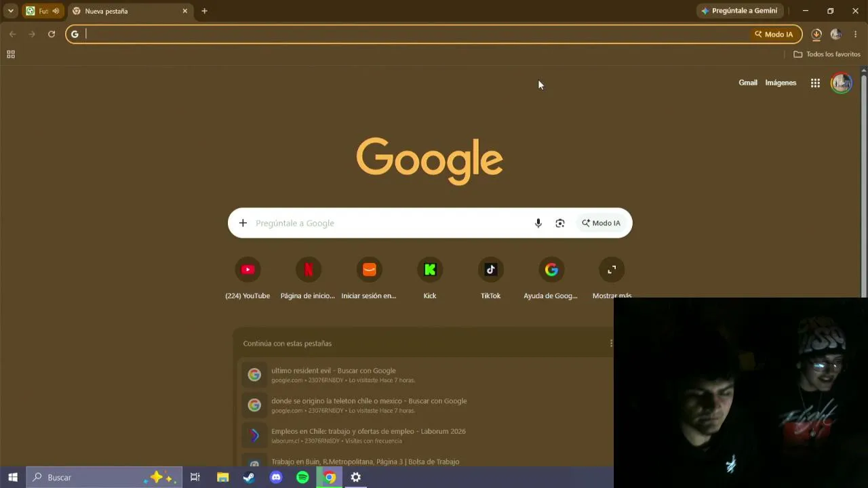Close the Nueva pestaña tab
Screen dimensions: 868x488
pyautogui.click(x=184, y=11)
